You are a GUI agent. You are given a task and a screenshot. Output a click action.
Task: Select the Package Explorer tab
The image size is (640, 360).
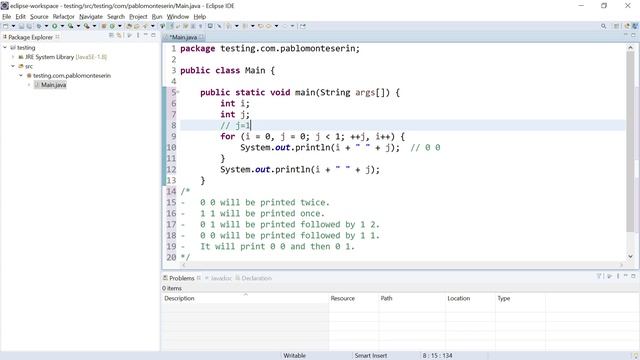click(31, 37)
